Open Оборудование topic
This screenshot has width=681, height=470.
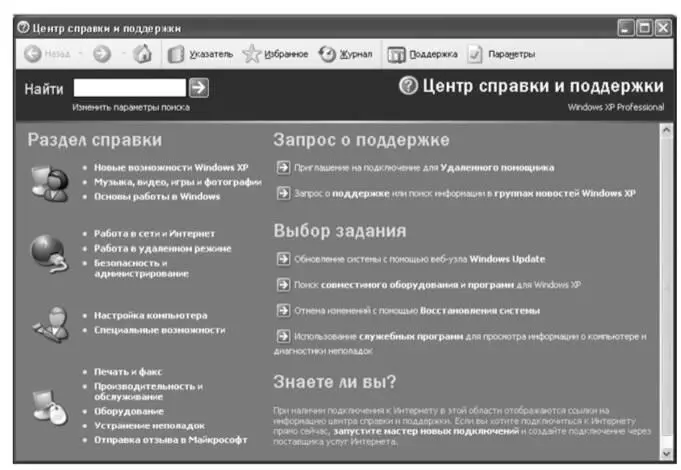point(129,411)
